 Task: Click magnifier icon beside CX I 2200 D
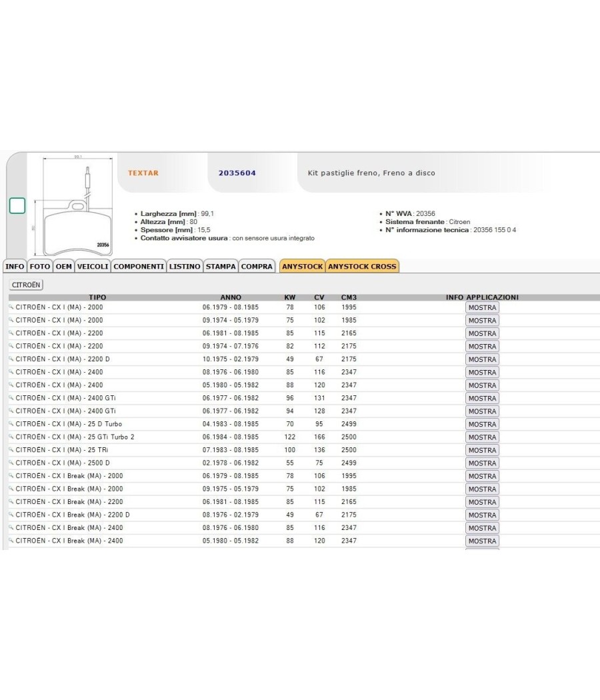tap(11, 359)
